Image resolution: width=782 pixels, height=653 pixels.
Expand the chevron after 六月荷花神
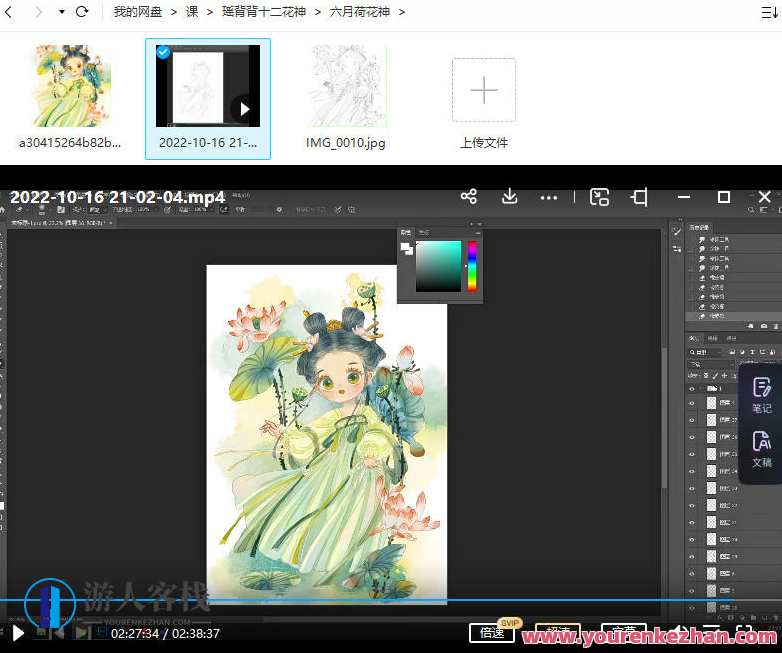pyautogui.click(x=402, y=11)
